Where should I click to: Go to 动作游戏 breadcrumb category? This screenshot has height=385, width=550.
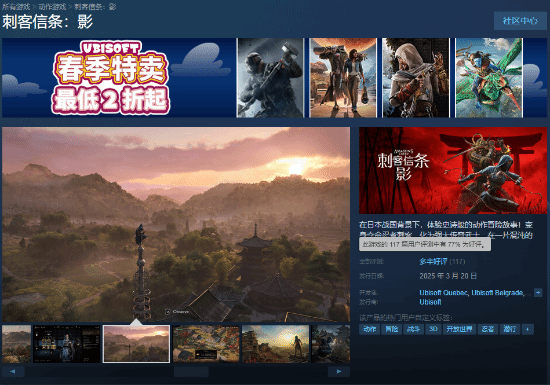pyautogui.click(x=52, y=7)
